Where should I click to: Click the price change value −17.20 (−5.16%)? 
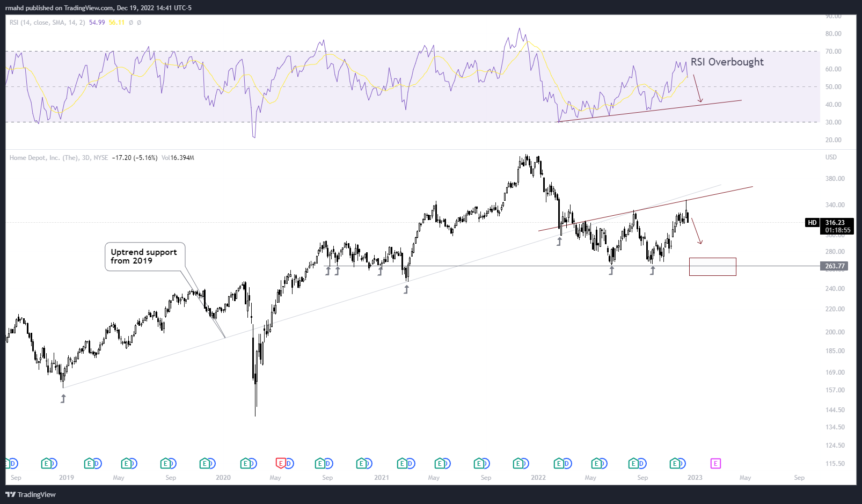coord(135,158)
